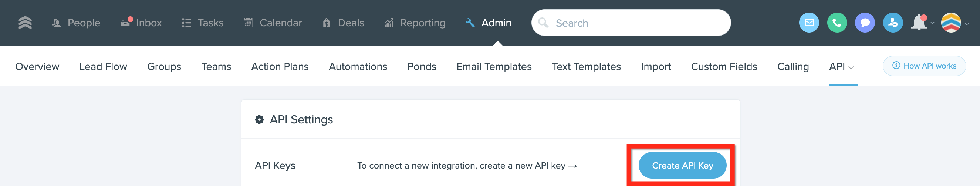Image resolution: width=980 pixels, height=186 pixels.
Task: Expand the arrow beside the notifications bell
Action: [932, 23]
